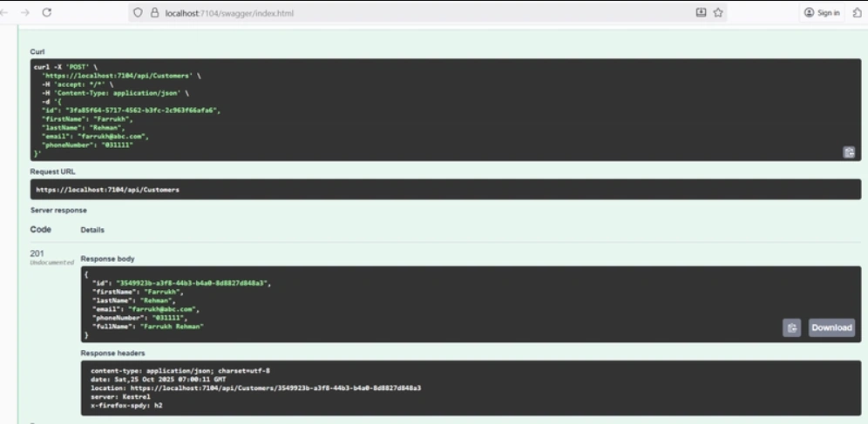868x424 pixels.
Task: Click the Code column header
Action: tap(41, 230)
